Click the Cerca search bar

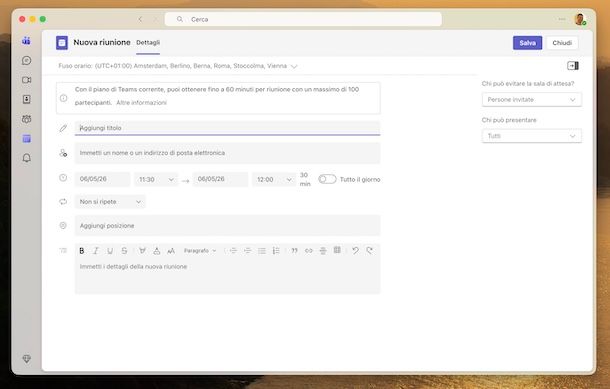[x=303, y=19]
